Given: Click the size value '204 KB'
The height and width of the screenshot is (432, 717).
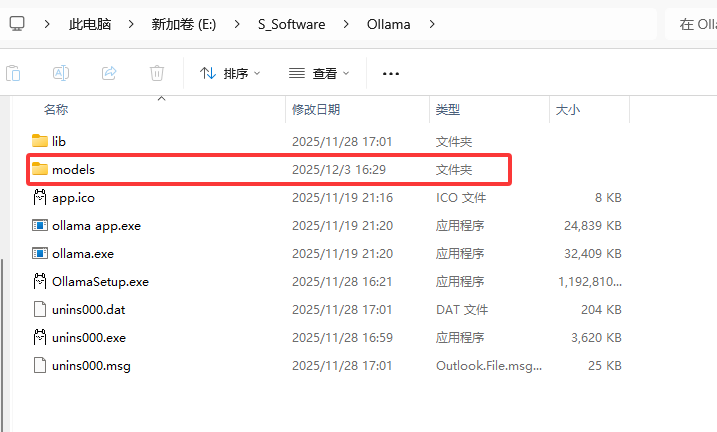Looking at the screenshot, I should click(x=601, y=310).
